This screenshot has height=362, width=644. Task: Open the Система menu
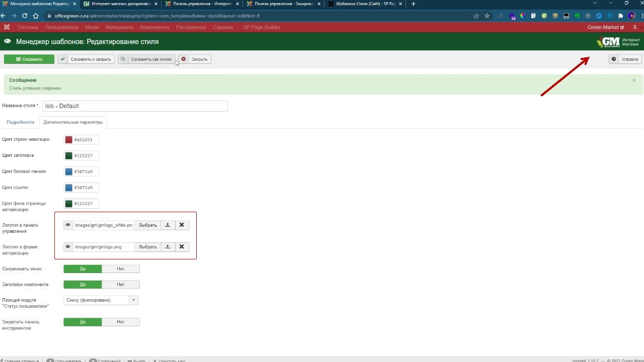point(28,27)
